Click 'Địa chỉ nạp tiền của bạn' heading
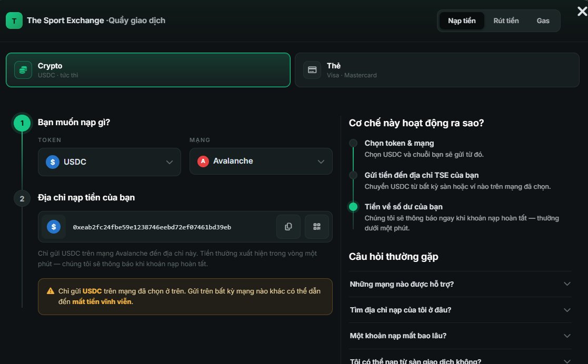Image resolution: width=588 pixels, height=364 pixels. click(86, 198)
